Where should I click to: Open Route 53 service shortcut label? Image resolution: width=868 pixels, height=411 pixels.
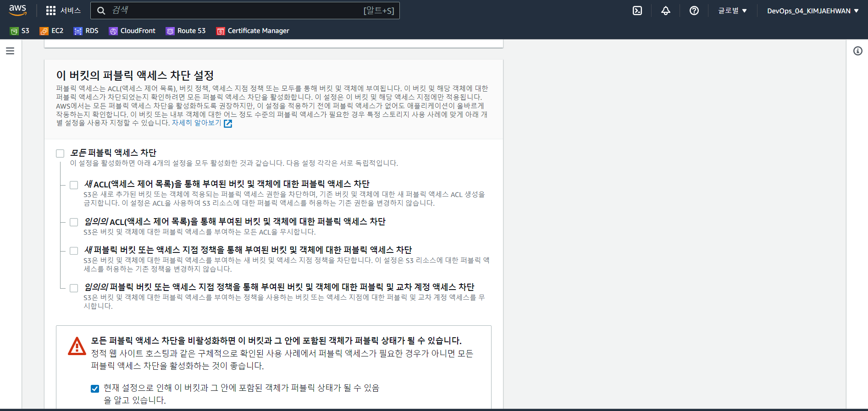click(x=192, y=31)
